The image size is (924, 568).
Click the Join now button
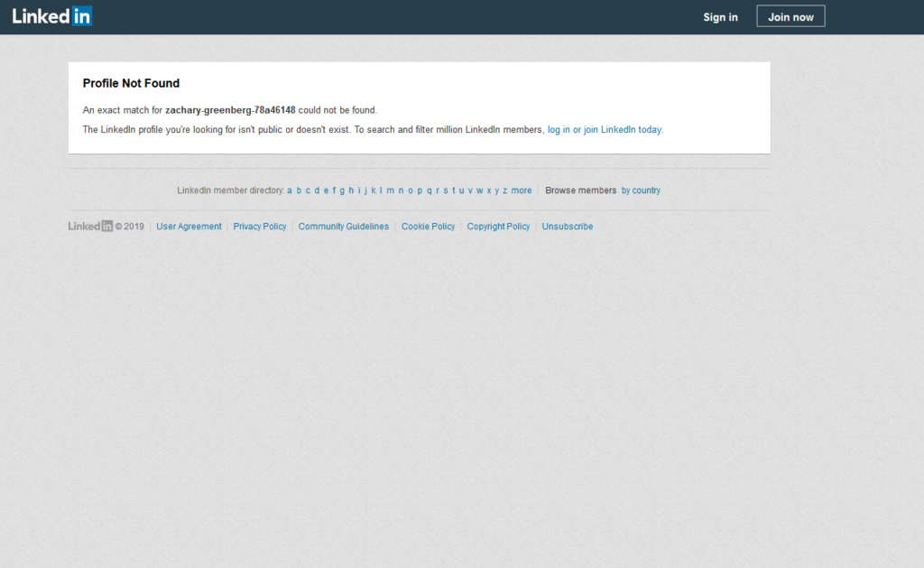(x=790, y=16)
